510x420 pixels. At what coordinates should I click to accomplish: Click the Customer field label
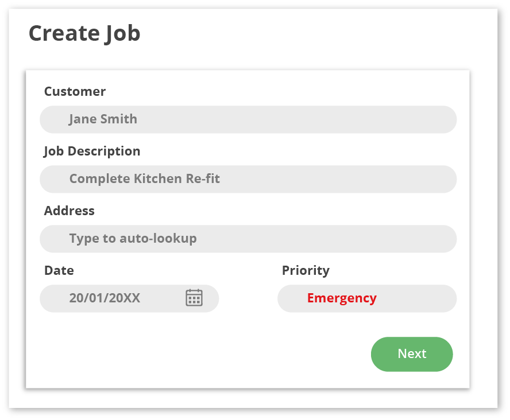[x=75, y=91]
